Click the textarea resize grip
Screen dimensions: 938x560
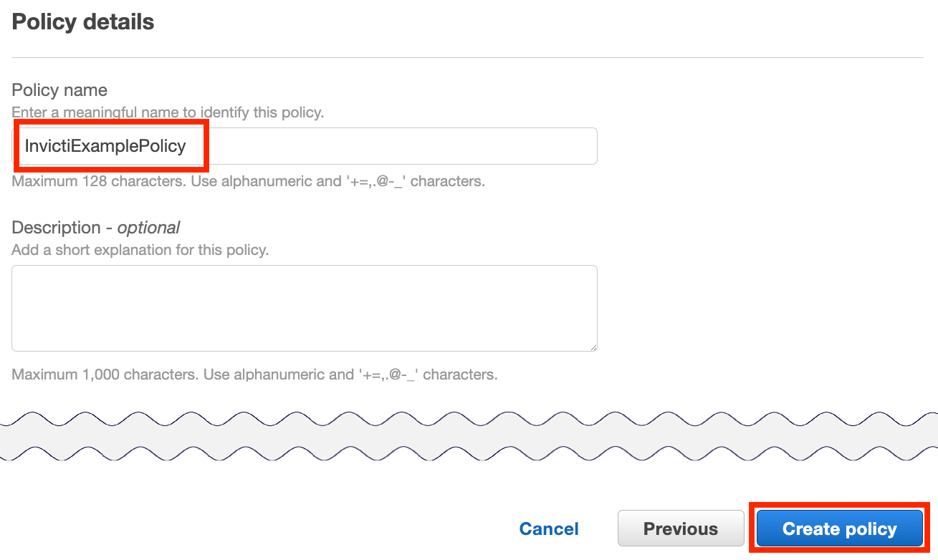(593, 347)
